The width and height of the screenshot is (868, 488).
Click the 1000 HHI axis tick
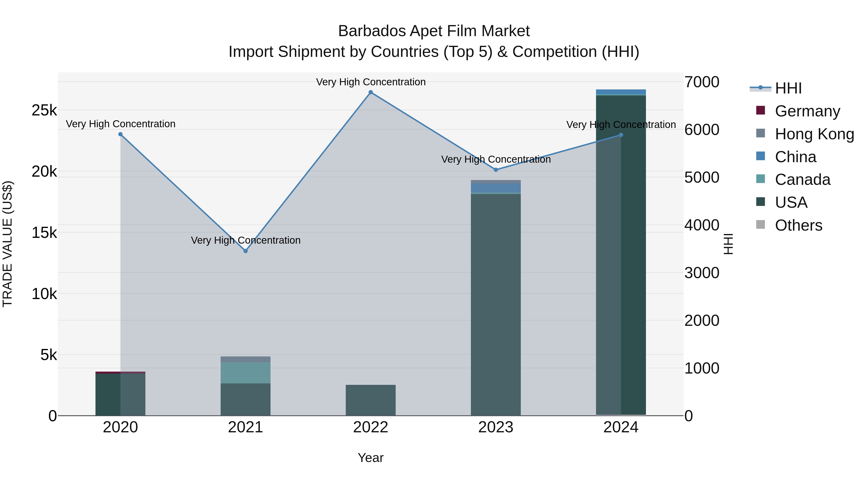(702, 368)
